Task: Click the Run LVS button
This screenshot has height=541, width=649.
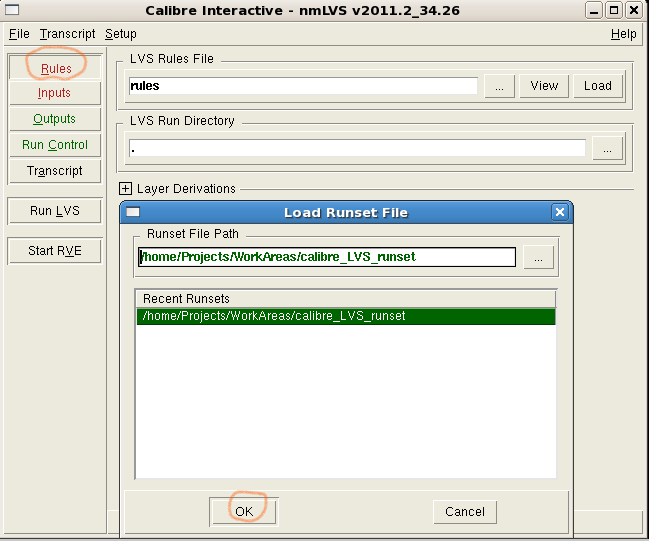Action: pyautogui.click(x=55, y=211)
